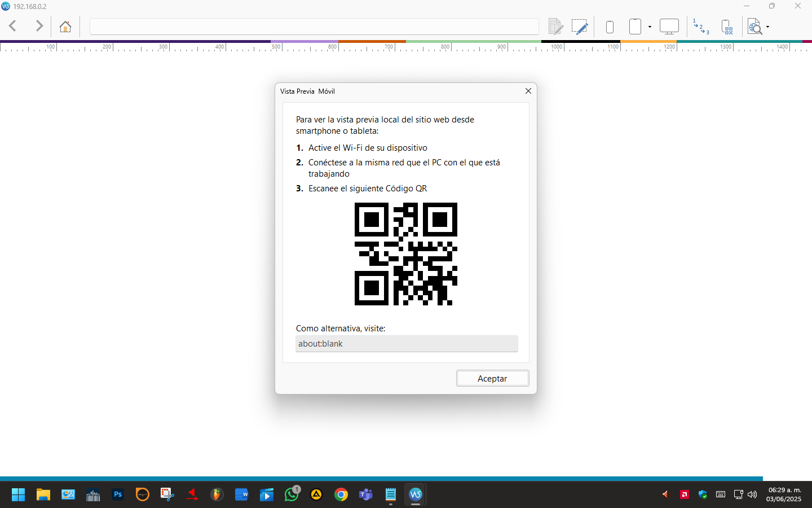Open the Word icon in taskbar
This screenshot has height=508, width=812.
click(x=242, y=494)
